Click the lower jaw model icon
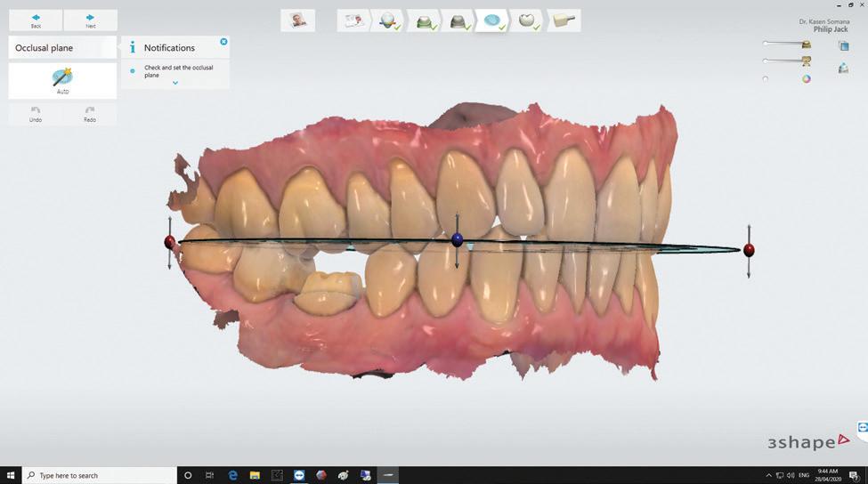868x484 pixels. pyautogui.click(x=807, y=60)
